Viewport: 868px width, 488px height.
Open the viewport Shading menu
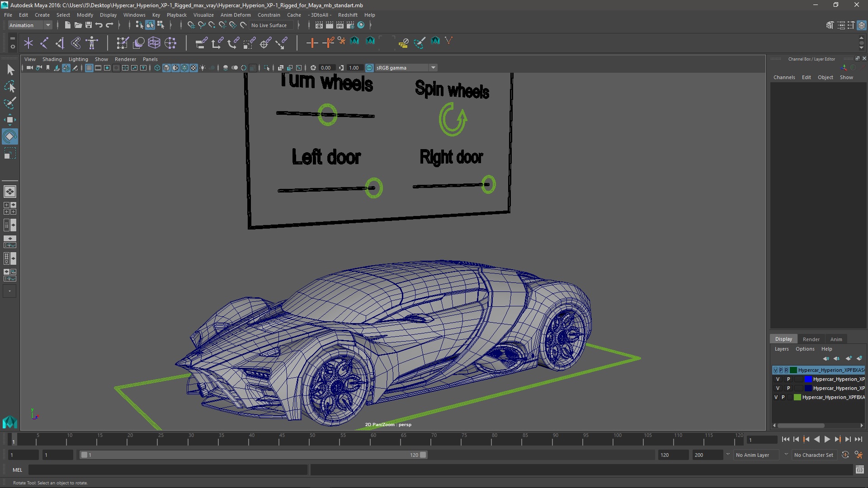pos(52,59)
